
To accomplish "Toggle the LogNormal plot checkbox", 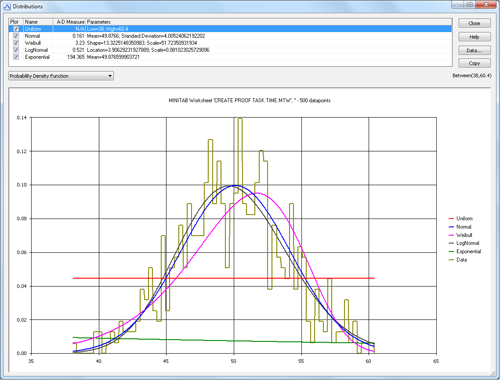I will [x=16, y=50].
